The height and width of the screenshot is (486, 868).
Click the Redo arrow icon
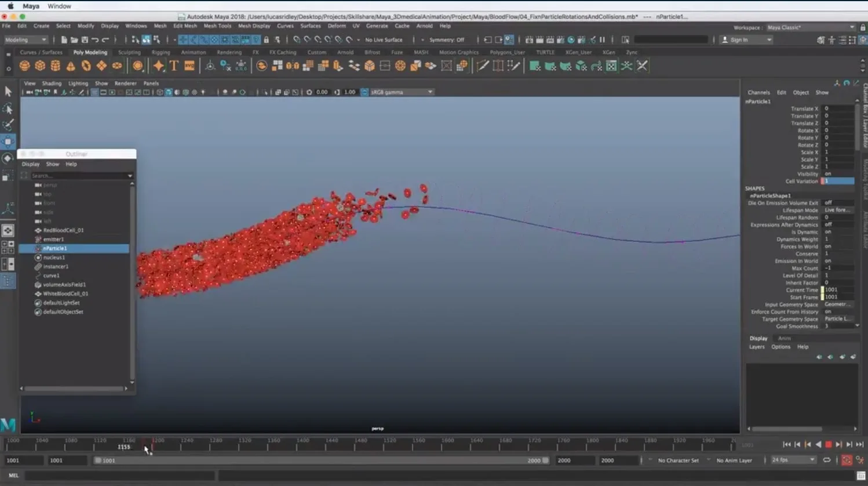tap(105, 39)
